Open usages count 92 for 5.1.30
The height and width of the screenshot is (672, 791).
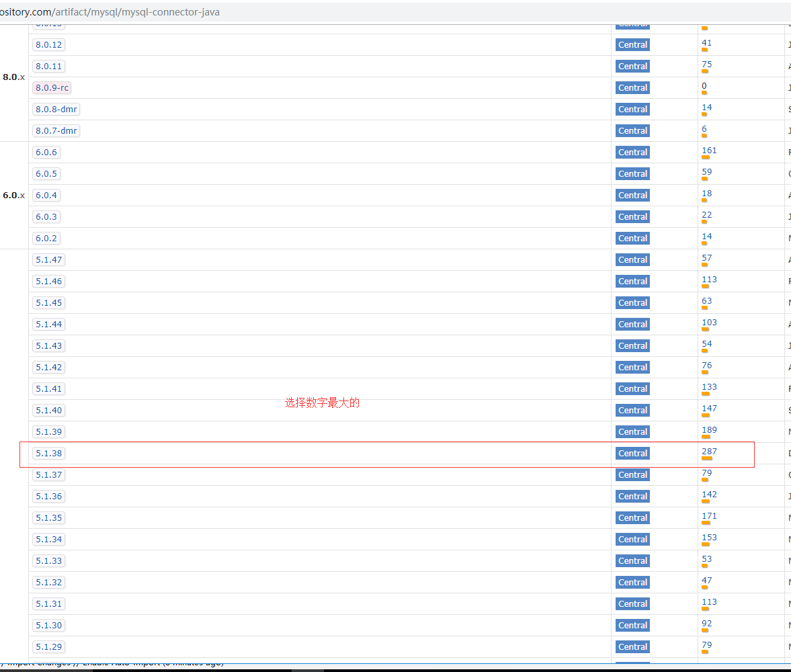coord(706,624)
